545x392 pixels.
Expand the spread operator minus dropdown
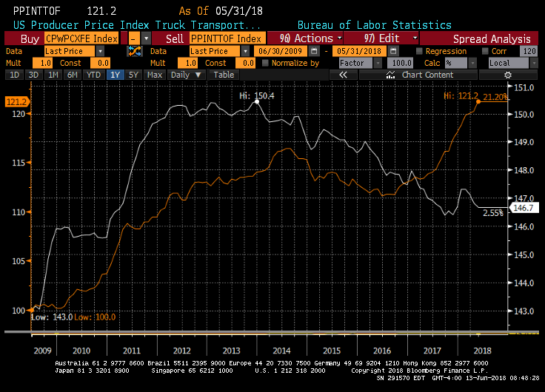coord(147,38)
